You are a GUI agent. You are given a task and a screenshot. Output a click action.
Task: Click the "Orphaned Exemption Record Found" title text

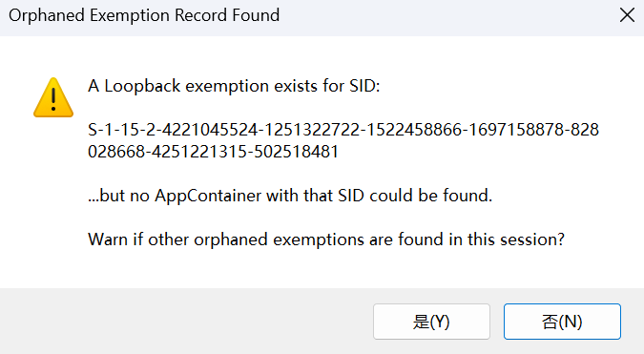tap(144, 15)
